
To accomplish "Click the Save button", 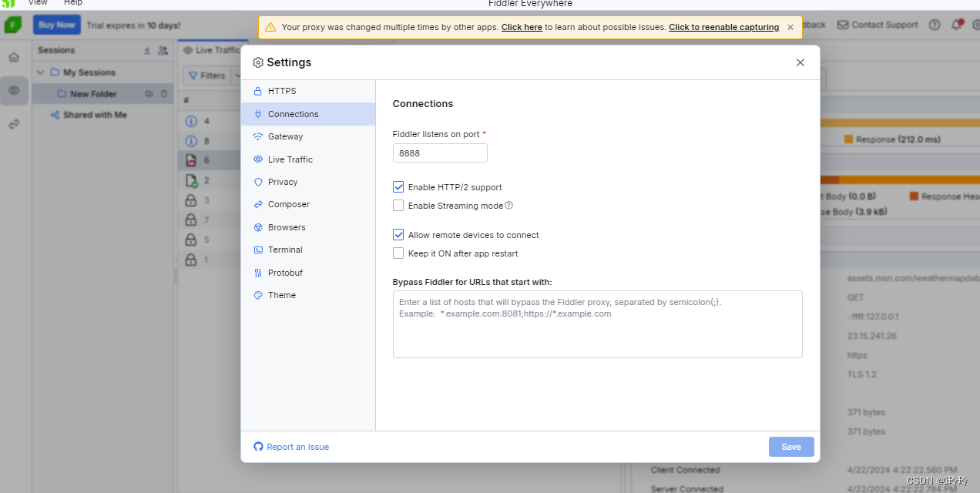I will click(x=791, y=447).
